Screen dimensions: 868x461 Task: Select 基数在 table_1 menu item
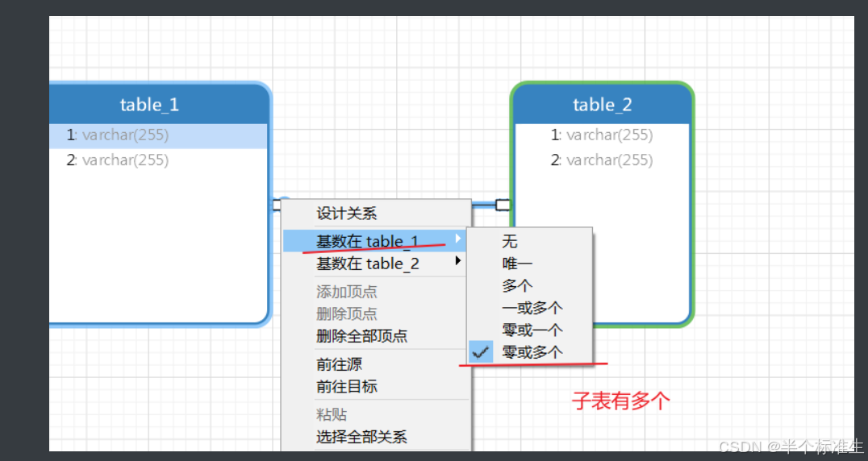click(374, 241)
